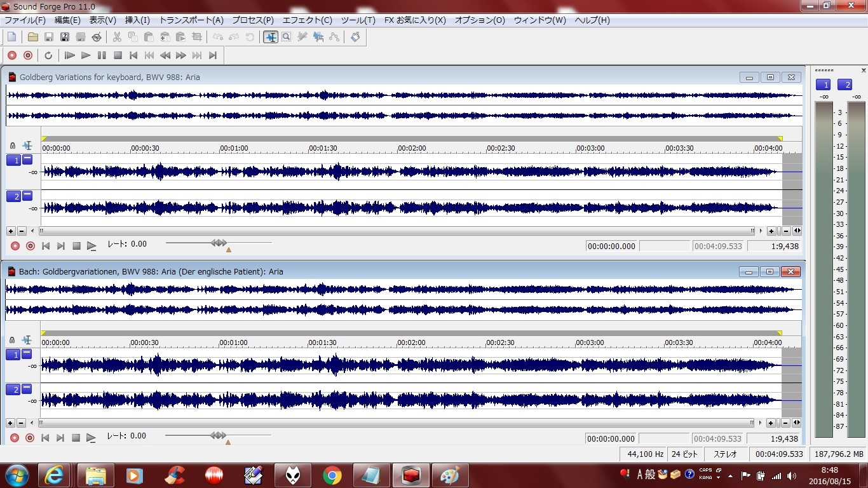868x488 pixels.
Task: Create a new file with New icon
Action: click(x=11, y=37)
